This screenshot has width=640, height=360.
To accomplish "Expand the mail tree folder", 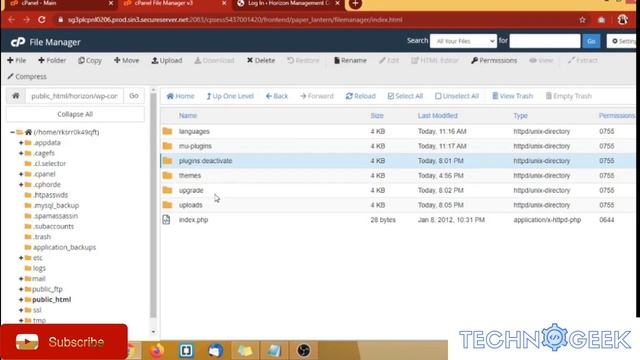I will point(21,279).
